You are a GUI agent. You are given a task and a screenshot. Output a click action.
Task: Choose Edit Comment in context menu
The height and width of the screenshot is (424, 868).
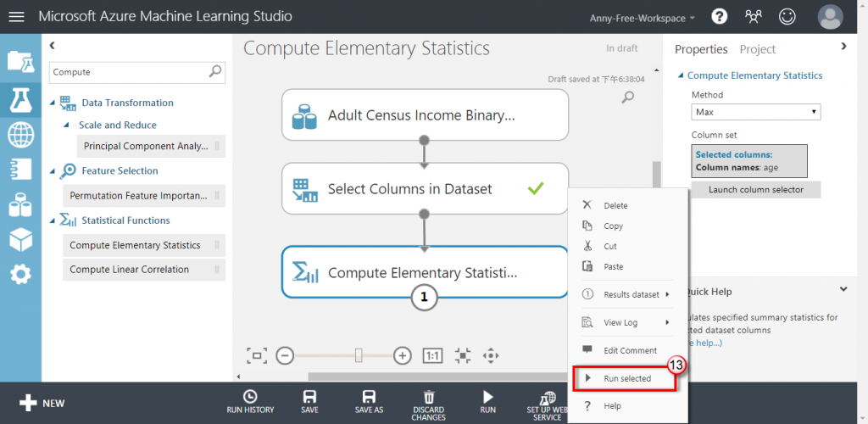pyautogui.click(x=628, y=350)
